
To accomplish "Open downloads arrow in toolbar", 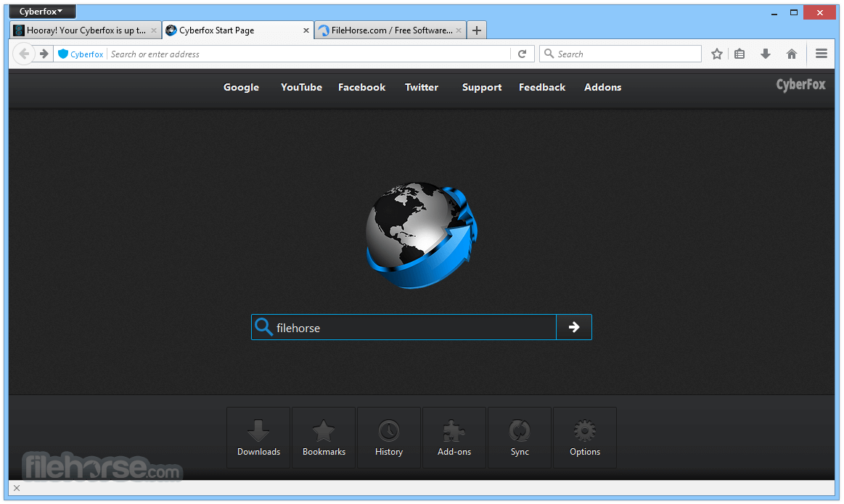I will [766, 54].
